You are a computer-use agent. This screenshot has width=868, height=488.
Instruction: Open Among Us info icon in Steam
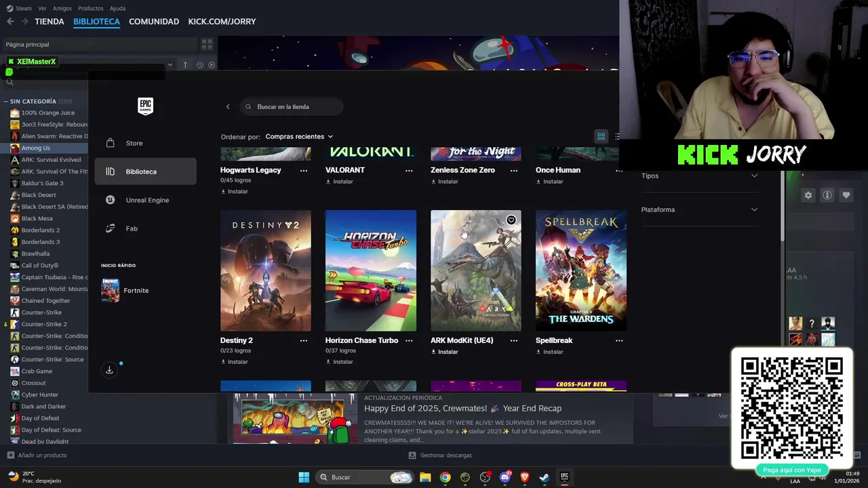827,195
